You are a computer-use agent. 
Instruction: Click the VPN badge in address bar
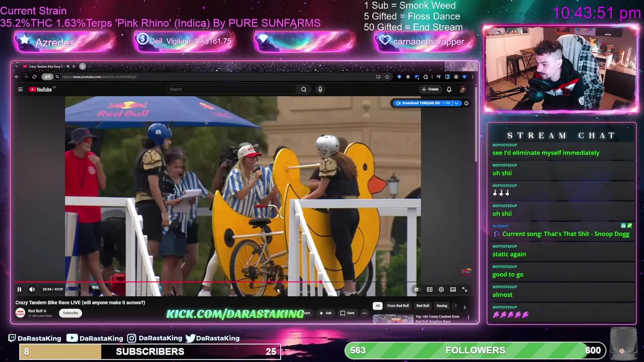(x=47, y=77)
